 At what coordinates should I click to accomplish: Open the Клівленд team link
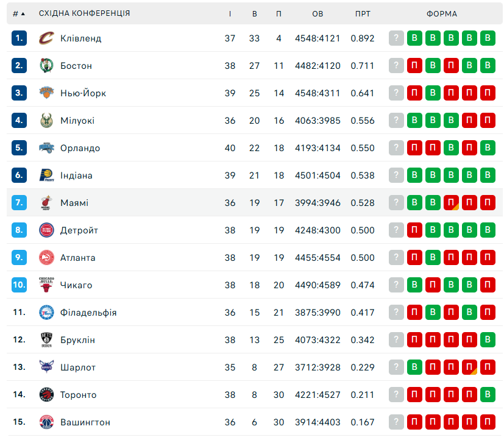(80, 38)
